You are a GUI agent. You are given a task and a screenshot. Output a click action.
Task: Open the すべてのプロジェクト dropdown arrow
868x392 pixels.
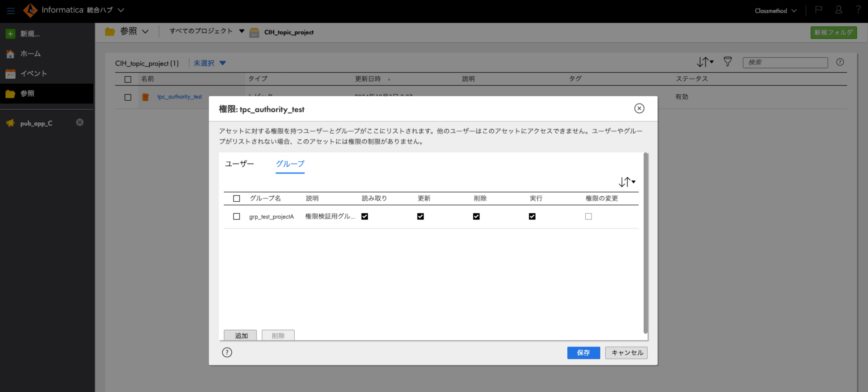click(242, 31)
